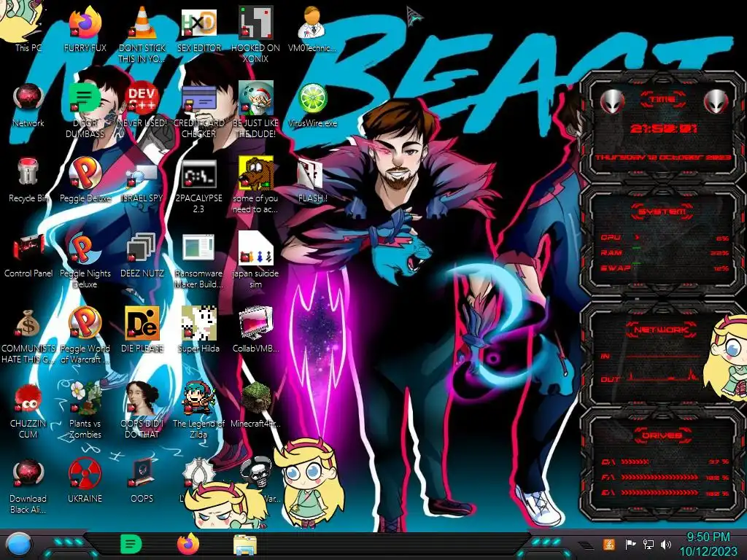Click the NETWORK header in the widget
Viewport: 747px width, 560px height.
pos(661,329)
